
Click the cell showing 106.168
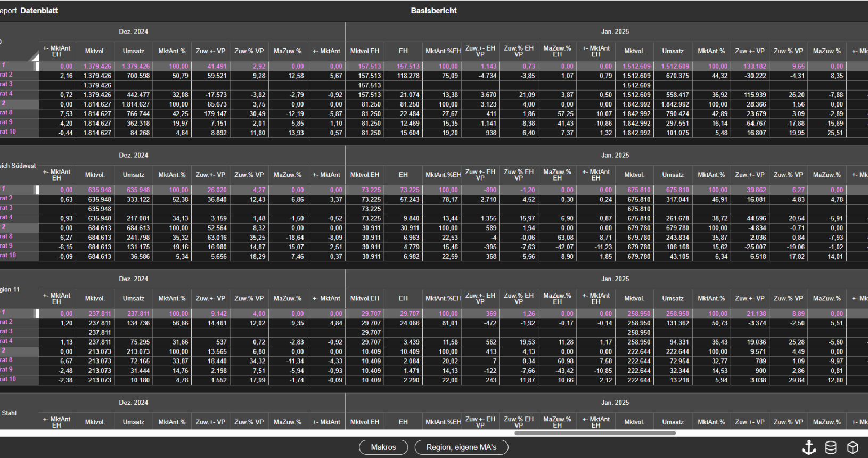[x=673, y=247]
